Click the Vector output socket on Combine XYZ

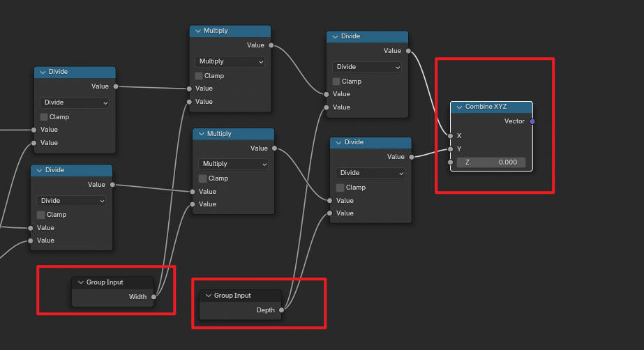point(532,121)
